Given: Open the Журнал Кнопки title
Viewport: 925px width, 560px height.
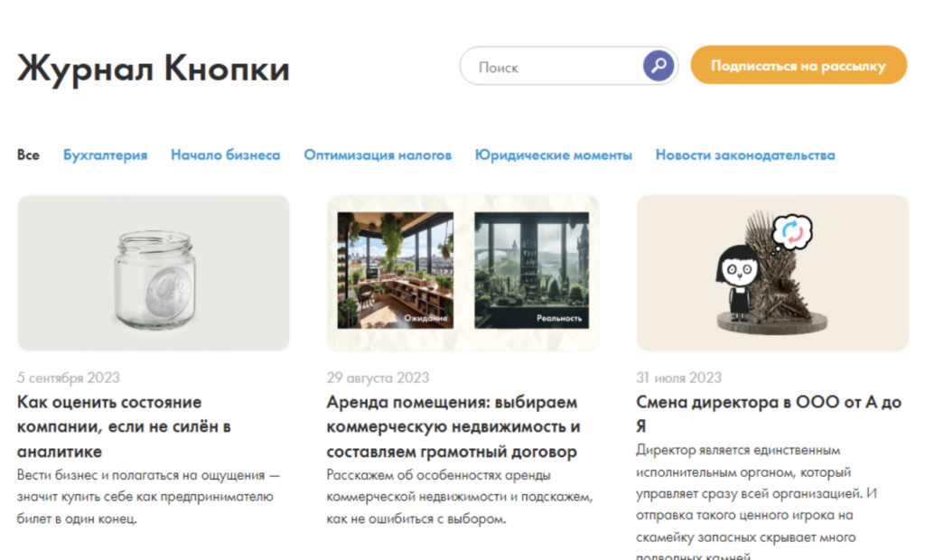Looking at the screenshot, I should tap(154, 69).
